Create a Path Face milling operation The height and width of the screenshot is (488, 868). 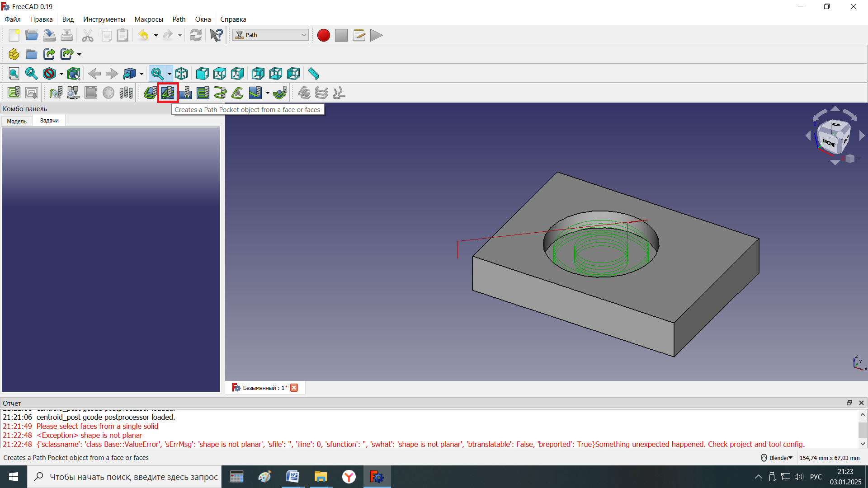203,93
